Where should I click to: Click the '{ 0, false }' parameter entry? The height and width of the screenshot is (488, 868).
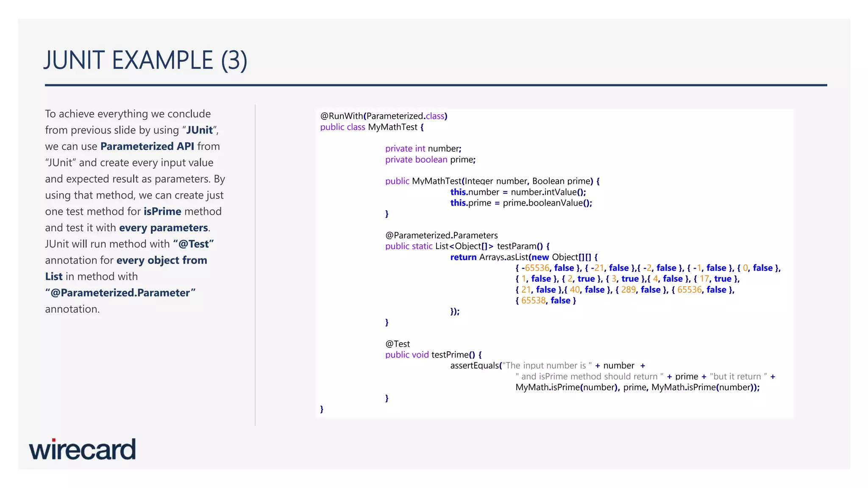[758, 268]
